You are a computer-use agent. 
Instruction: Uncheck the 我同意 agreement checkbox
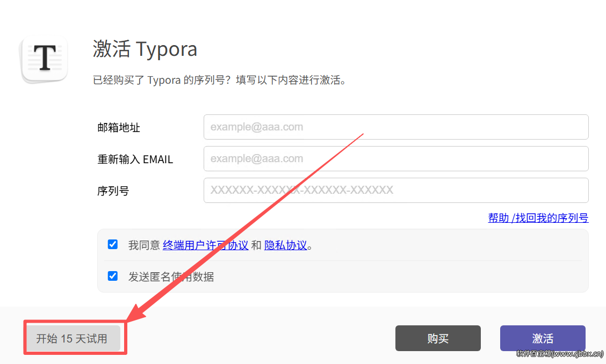click(112, 245)
